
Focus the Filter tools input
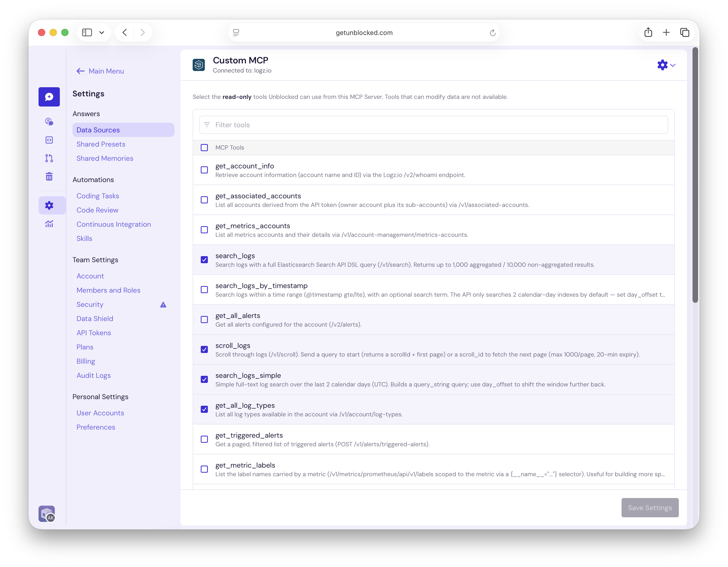[x=433, y=125]
